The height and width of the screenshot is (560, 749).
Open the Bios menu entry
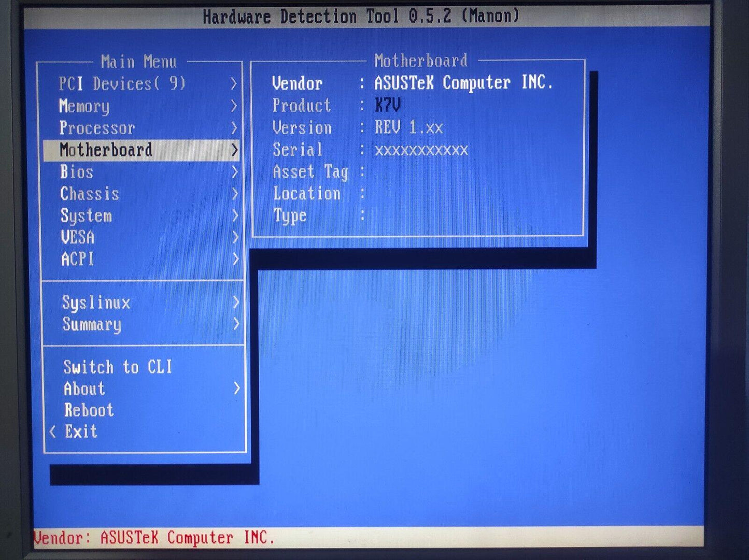pos(77,172)
